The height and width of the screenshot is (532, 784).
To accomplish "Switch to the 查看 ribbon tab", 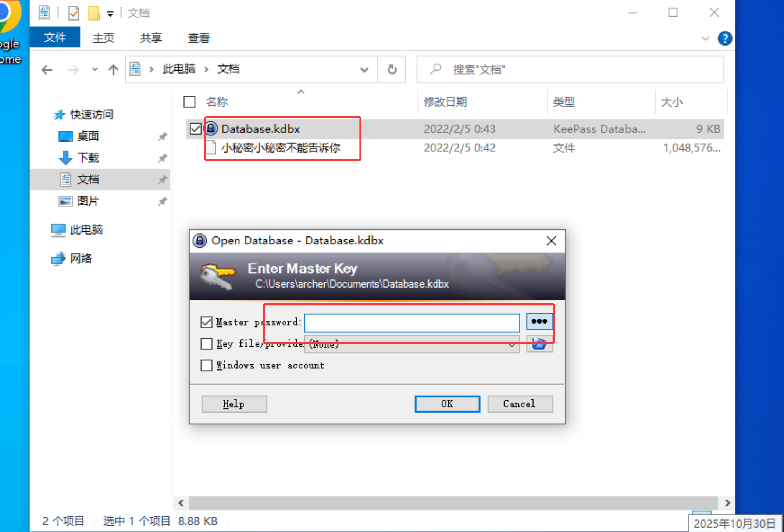I will click(199, 38).
